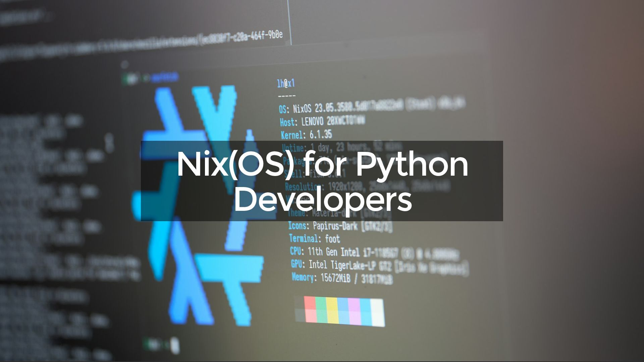This screenshot has height=362, width=644.
Task: Click the "CPU: 11th Gen Intel" line
Action: click(x=375, y=253)
